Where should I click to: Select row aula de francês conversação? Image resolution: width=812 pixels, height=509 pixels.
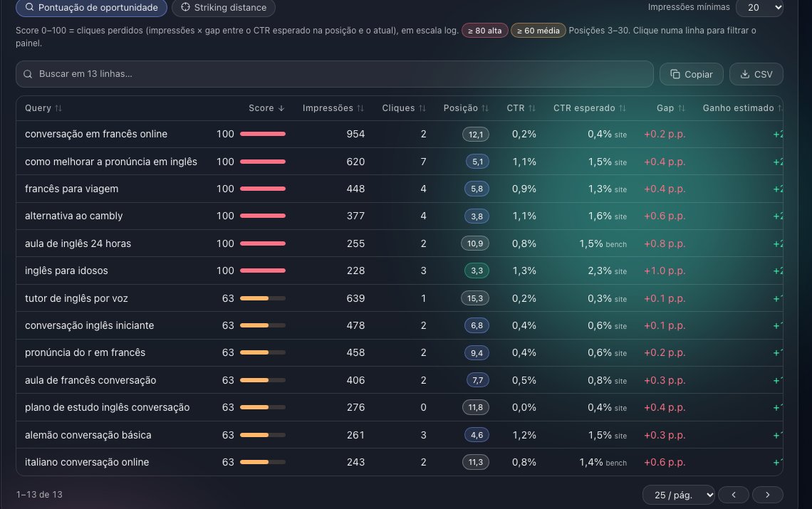tap(400, 380)
